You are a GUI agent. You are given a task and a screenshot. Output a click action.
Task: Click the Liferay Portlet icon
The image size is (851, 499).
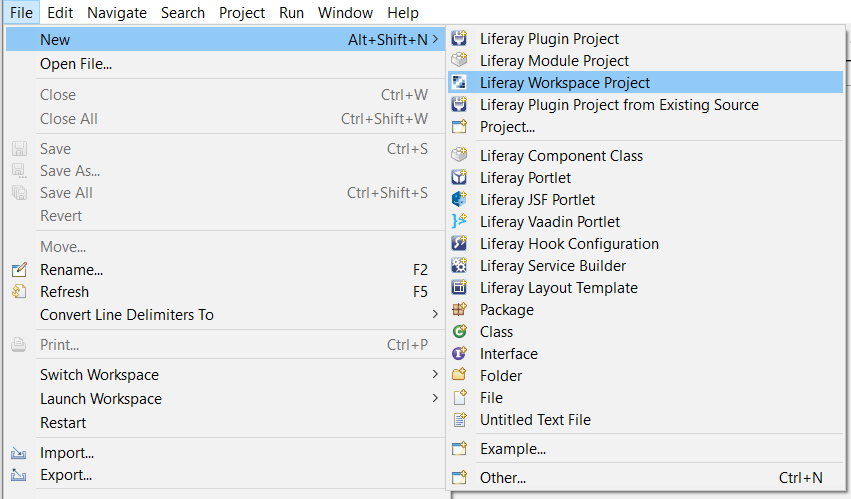pyautogui.click(x=459, y=178)
